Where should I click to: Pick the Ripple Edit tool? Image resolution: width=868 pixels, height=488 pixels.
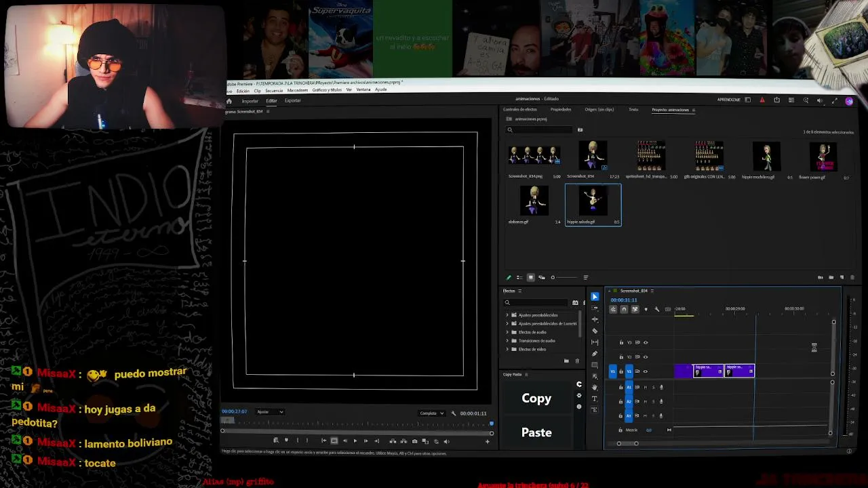(x=595, y=319)
